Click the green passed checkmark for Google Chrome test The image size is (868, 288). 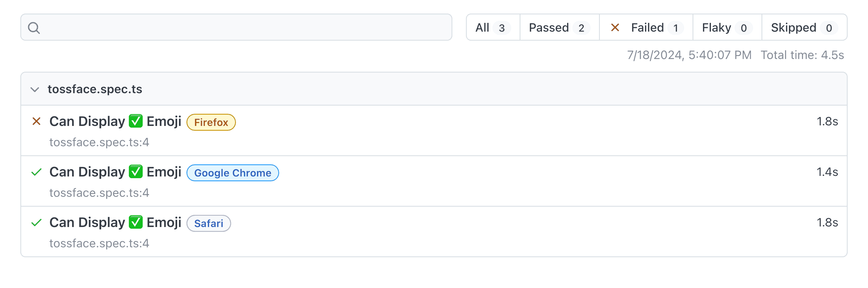tap(36, 172)
